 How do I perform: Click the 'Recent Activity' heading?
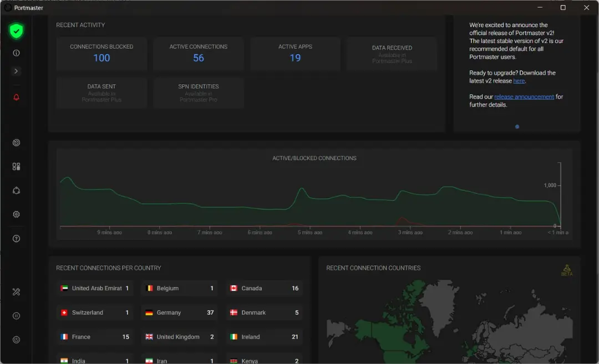tap(80, 25)
